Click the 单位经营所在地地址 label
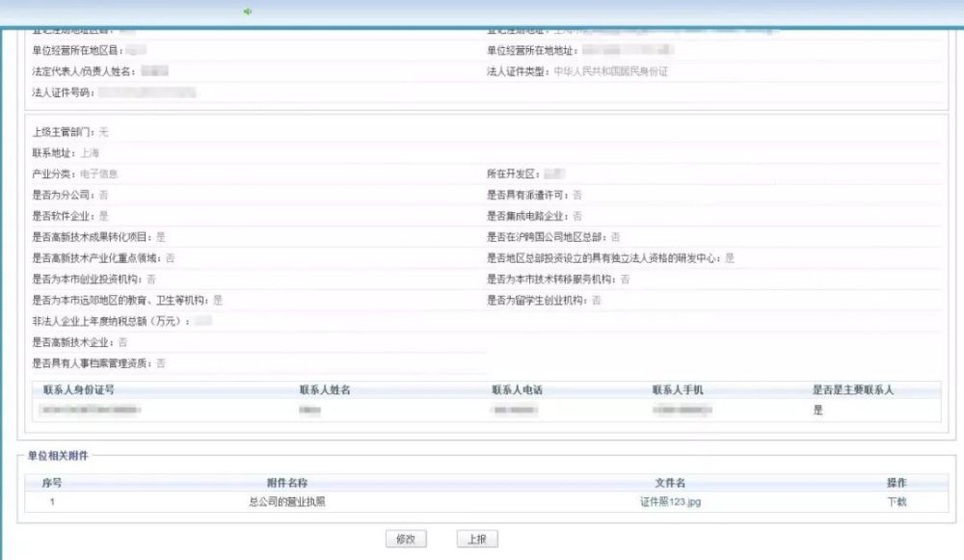This screenshot has width=964, height=560. (x=532, y=50)
